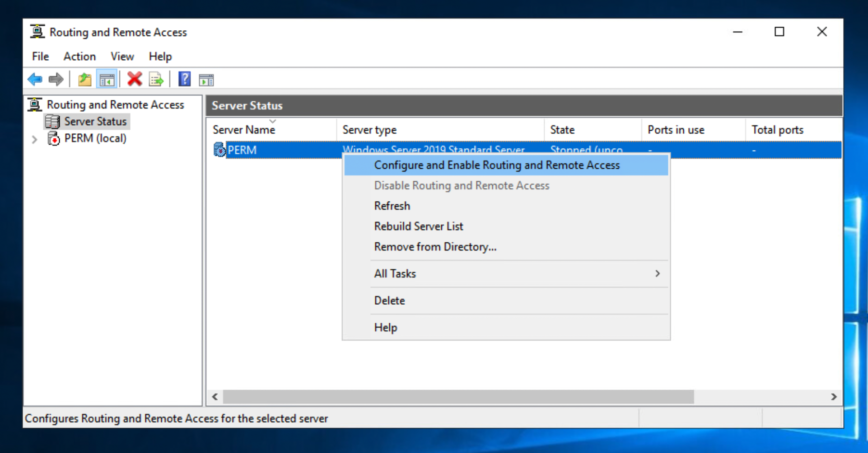Select the Server Status tree node
This screenshot has height=453, width=868.
click(x=95, y=121)
